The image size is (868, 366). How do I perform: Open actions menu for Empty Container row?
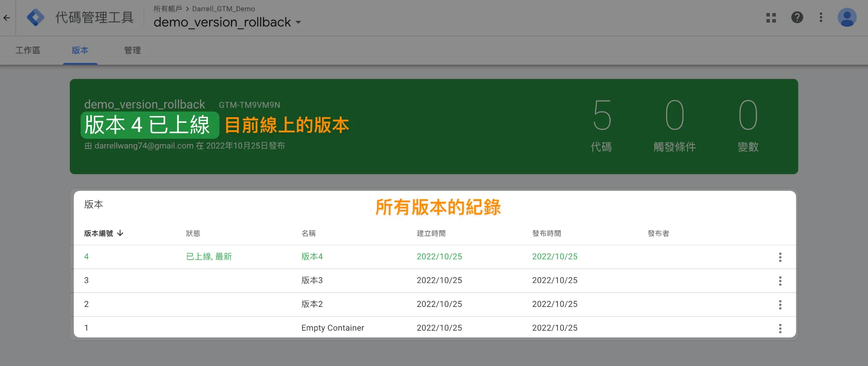pyautogui.click(x=780, y=328)
